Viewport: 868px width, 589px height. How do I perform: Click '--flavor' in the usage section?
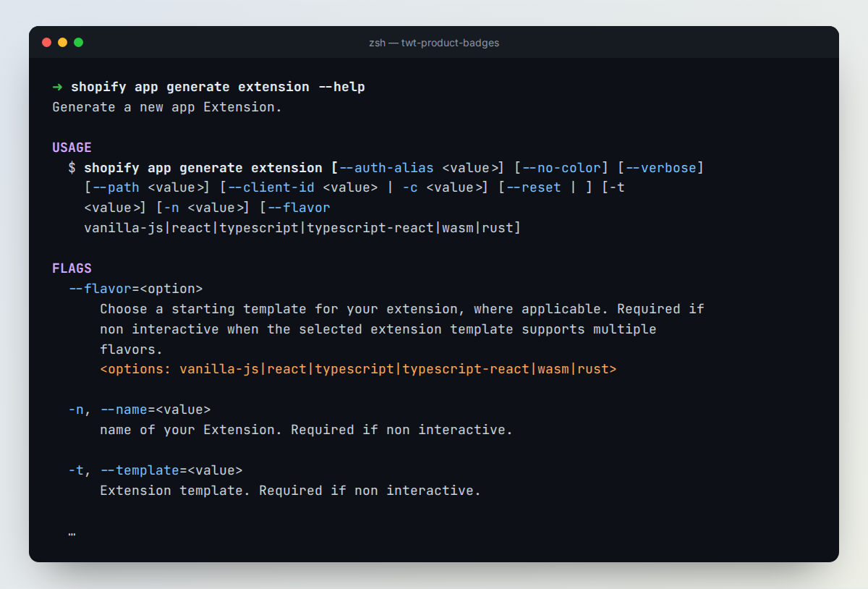299,208
